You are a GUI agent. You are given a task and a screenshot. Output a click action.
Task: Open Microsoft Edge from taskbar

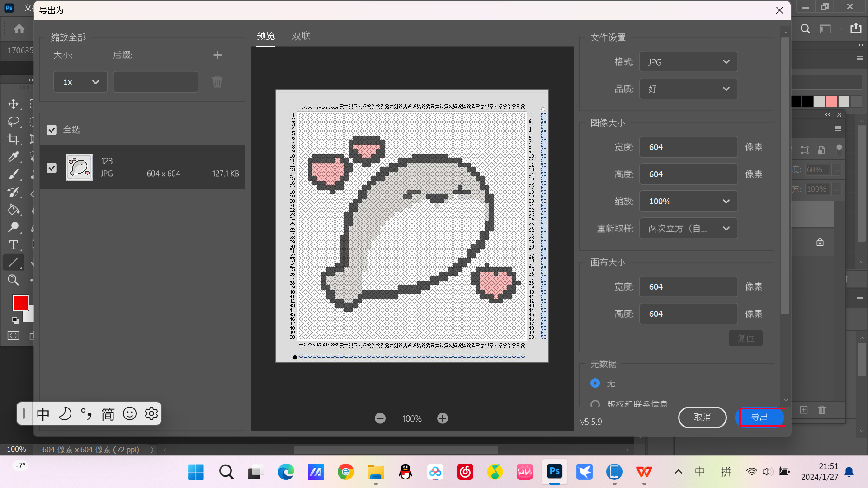tap(286, 472)
